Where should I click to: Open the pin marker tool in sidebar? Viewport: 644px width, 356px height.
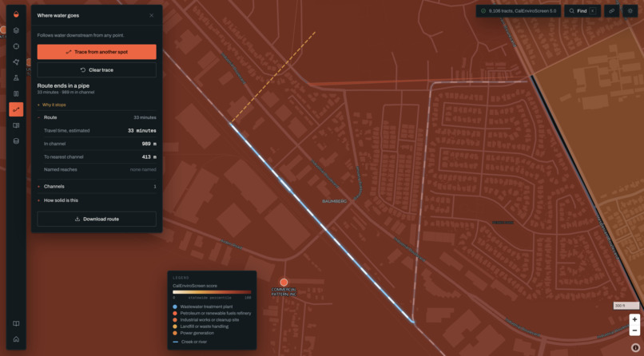tap(16, 62)
